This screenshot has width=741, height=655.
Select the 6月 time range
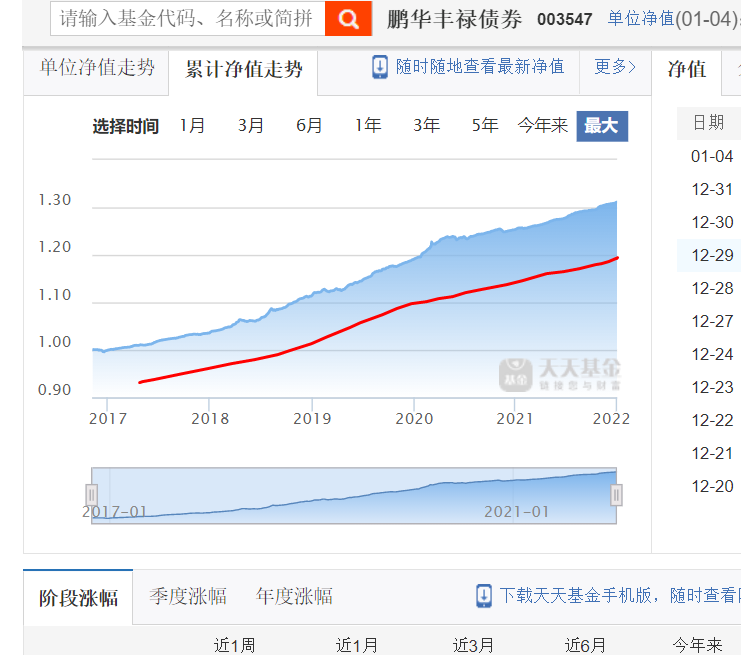pos(310,126)
